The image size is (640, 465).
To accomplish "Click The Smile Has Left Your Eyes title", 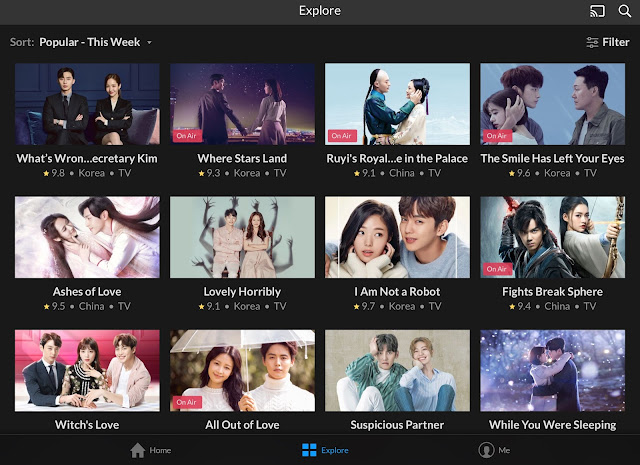I will (552, 158).
